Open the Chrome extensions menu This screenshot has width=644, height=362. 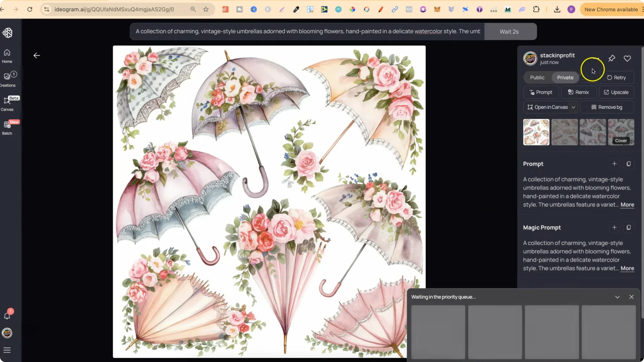click(x=537, y=9)
